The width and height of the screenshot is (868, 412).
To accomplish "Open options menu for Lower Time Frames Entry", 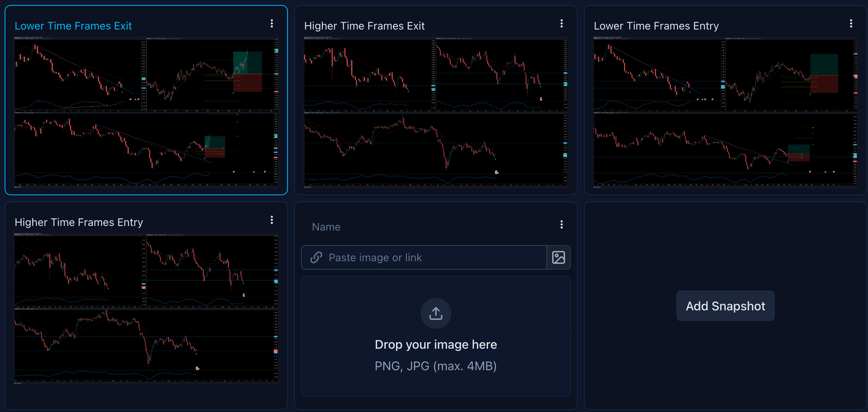I will 851,24.
